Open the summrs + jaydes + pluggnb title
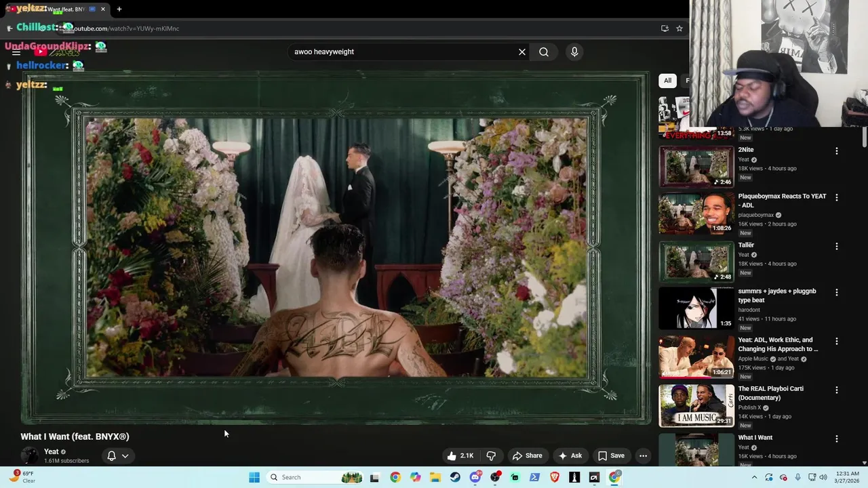Image resolution: width=868 pixels, height=488 pixels. [777, 296]
